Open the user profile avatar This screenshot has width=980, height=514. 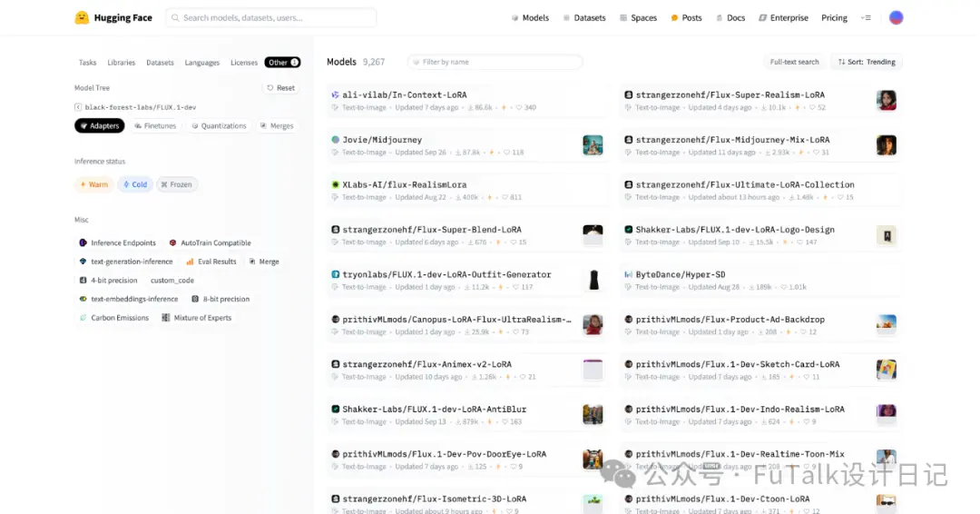pos(896,17)
